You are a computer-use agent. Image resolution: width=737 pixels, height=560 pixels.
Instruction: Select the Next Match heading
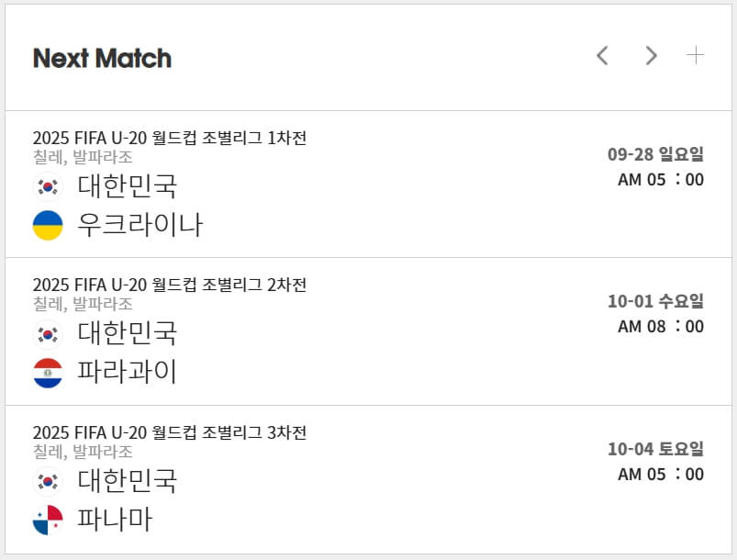(102, 59)
